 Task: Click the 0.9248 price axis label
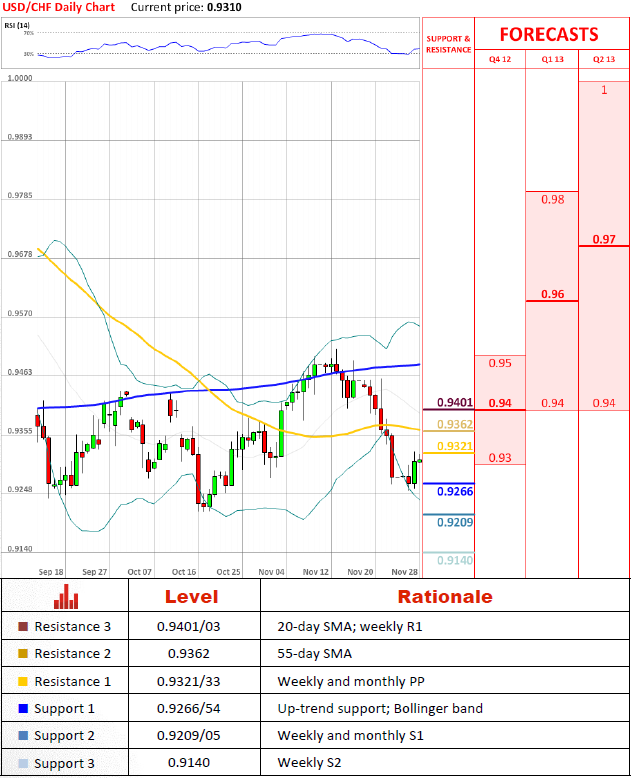click(x=20, y=489)
